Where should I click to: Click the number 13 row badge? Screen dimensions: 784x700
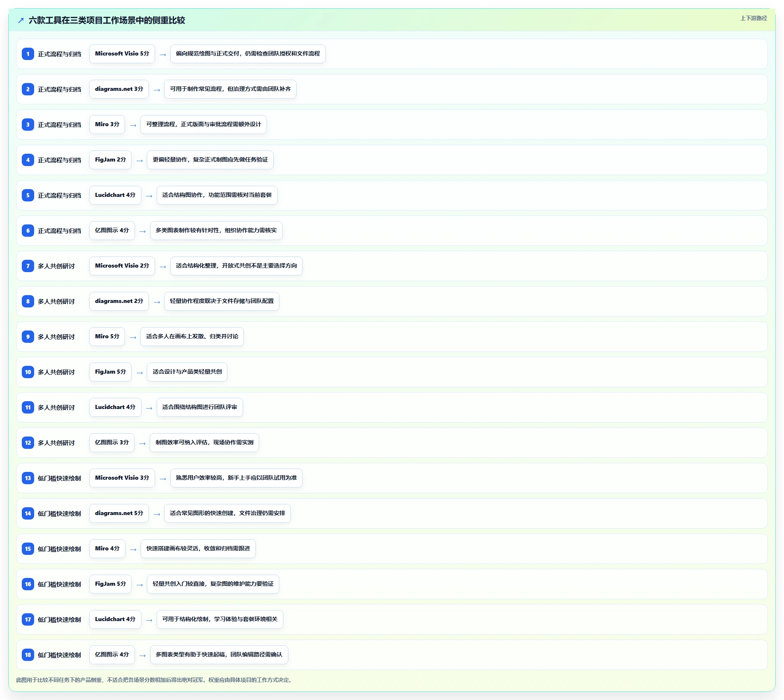coord(28,478)
